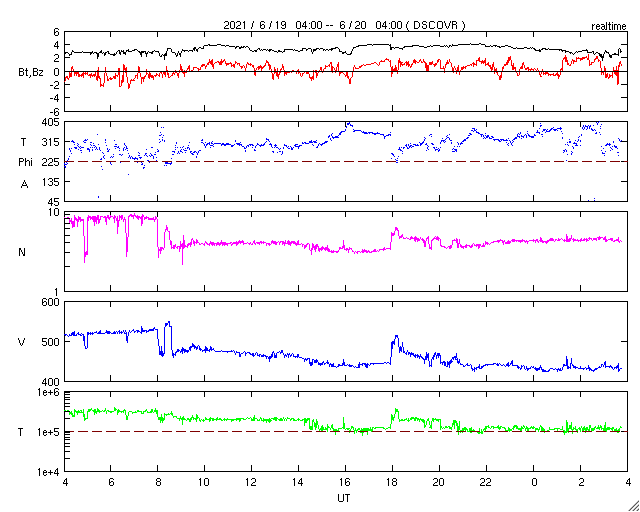Click the '405' value on the Phi axis
This screenshot has width=640, height=512.
click(51, 122)
